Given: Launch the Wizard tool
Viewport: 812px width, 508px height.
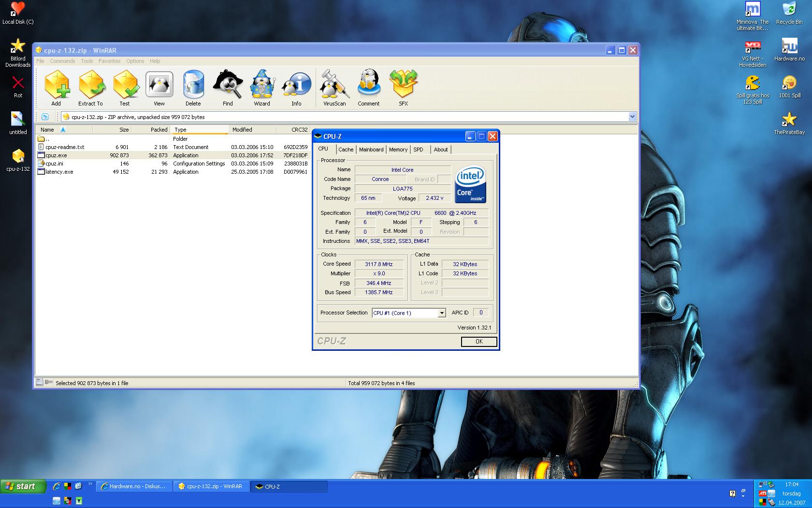Looking at the screenshot, I should click(262, 88).
